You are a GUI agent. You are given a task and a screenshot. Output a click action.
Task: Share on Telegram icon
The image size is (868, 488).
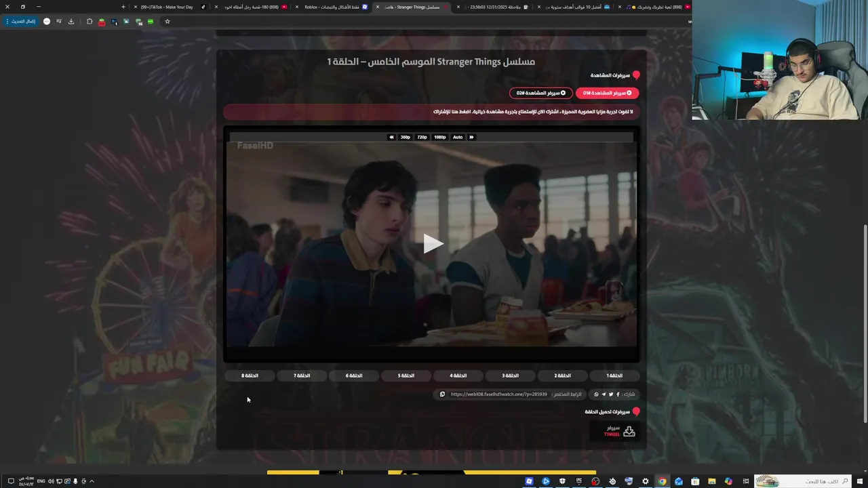pos(604,394)
